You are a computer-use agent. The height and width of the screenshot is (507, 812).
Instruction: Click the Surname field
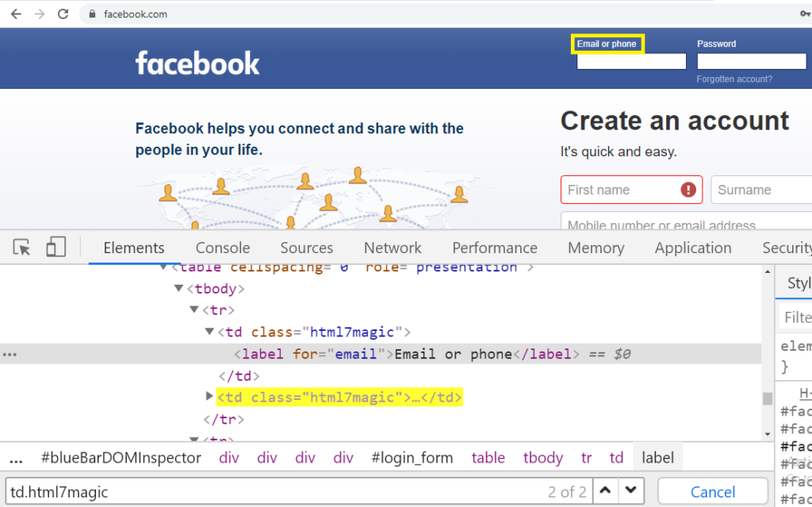pyautogui.click(x=761, y=190)
